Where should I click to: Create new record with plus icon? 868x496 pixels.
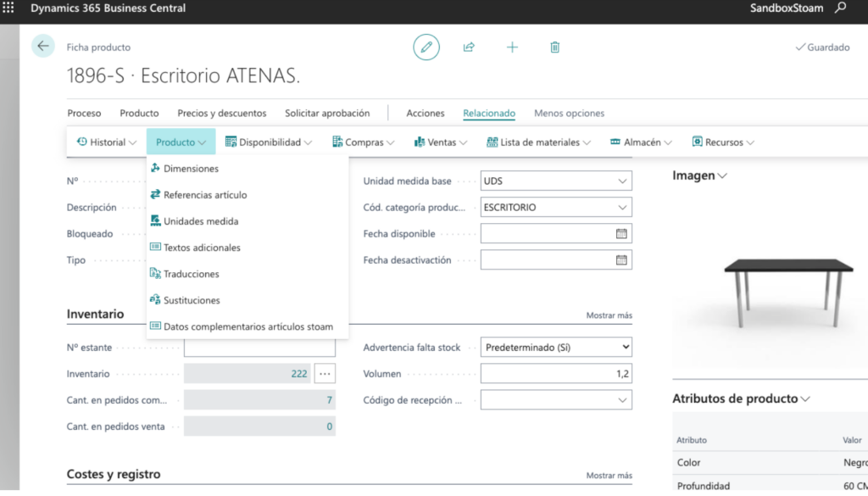[x=512, y=47]
